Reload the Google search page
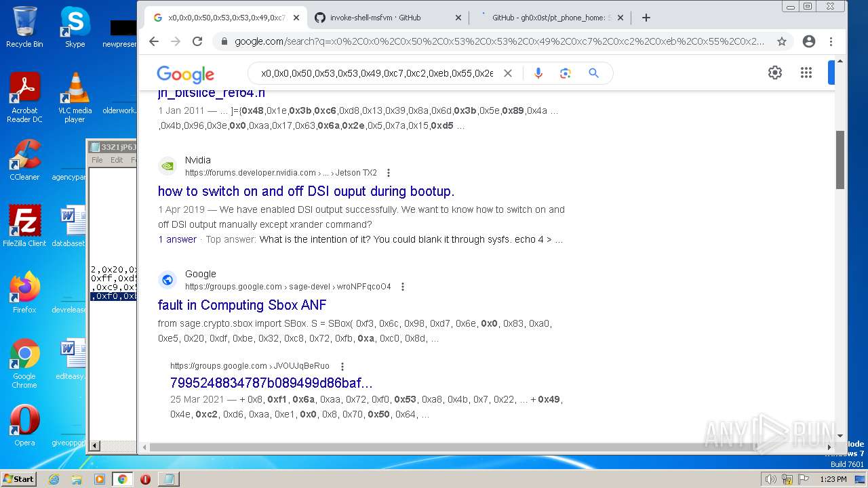Viewport: 868px width, 488px height. click(197, 41)
